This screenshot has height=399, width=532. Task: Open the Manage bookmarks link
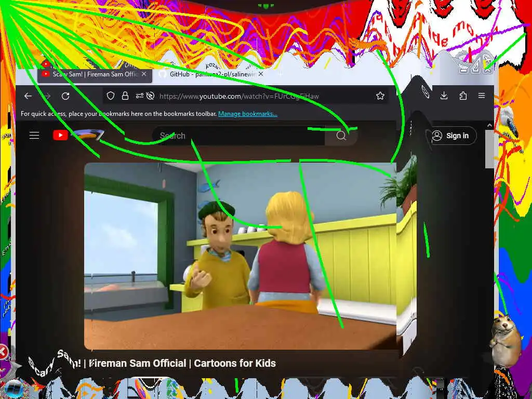pyautogui.click(x=248, y=114)
